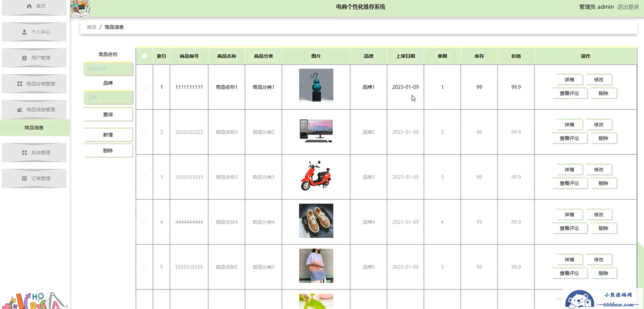This screenshot has height=309, width=644.
Task: Click 删除 for 商品名称4 row
Action: click(603, 228)
